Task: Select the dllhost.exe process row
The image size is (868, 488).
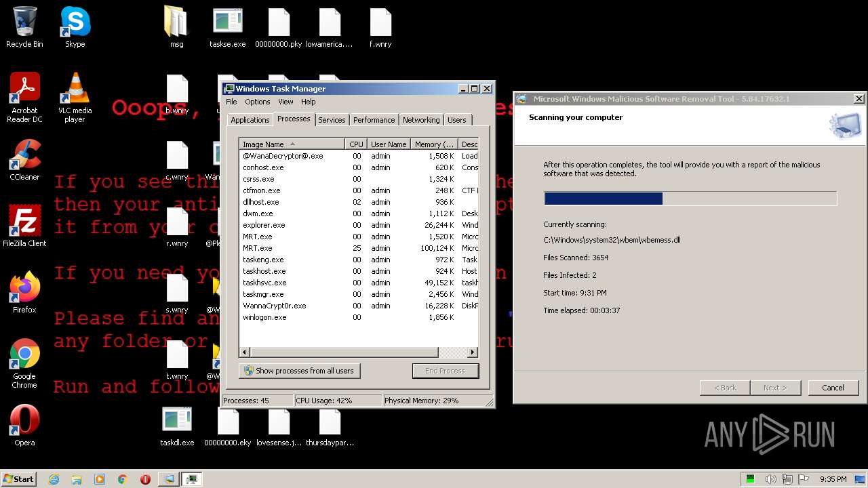Action: pos(359,202)
